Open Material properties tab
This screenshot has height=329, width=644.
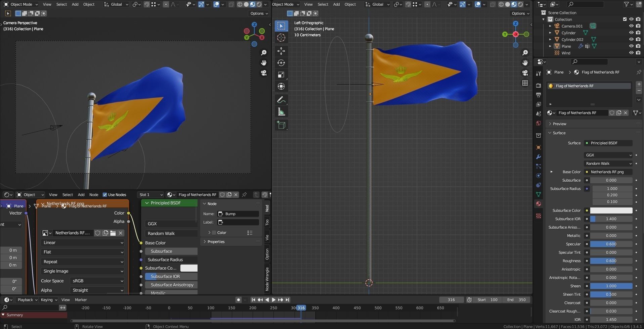539,204
